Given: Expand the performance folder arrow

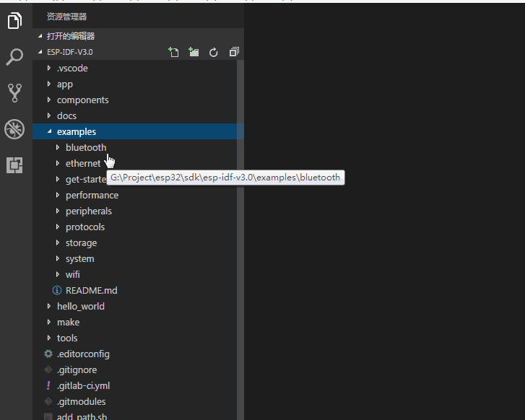Looking at the screenshot, I should (58, 195).
